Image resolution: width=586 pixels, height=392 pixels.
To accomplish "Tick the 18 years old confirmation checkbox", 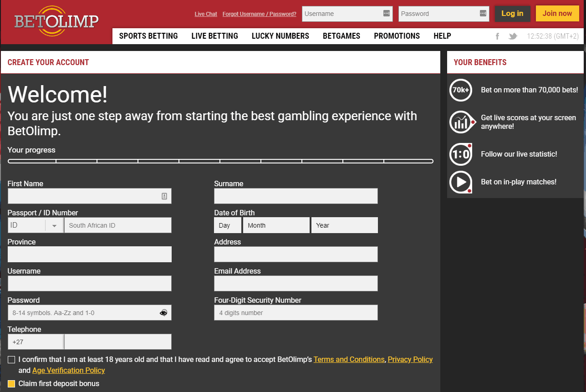I will [11, 360].
